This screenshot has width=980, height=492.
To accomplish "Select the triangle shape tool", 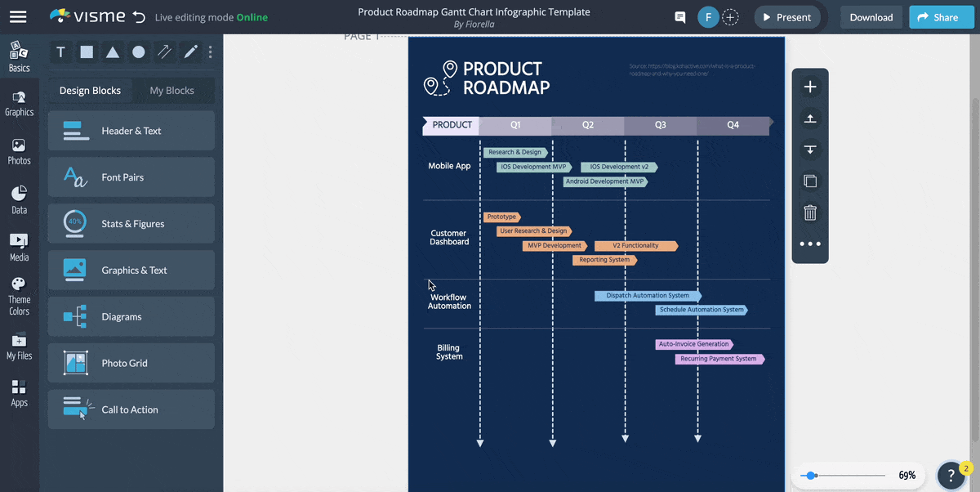I will click(x=113, y=52).
